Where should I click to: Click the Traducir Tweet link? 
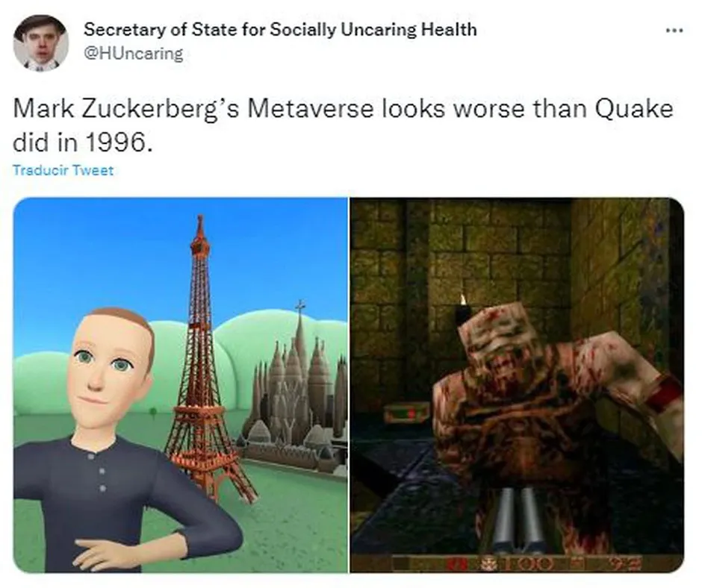(63, 170)
